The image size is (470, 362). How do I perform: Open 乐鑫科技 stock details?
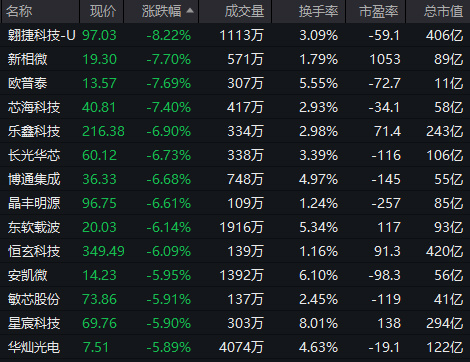tap(34, 131)
